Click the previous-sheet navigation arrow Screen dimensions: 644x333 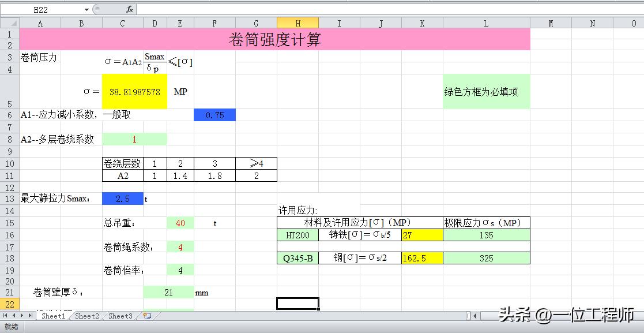coord(14,316)
